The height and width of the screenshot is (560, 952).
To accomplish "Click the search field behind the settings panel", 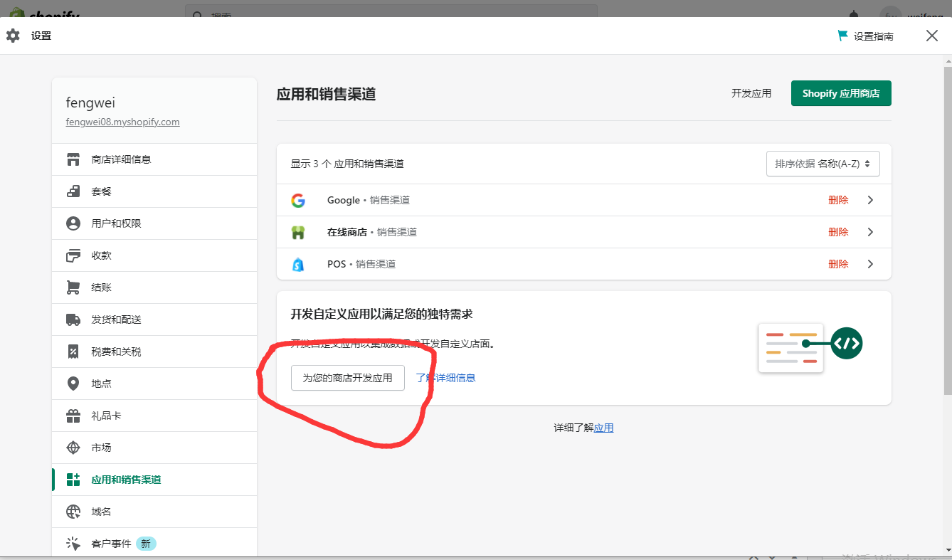I will tap(391, 11).
